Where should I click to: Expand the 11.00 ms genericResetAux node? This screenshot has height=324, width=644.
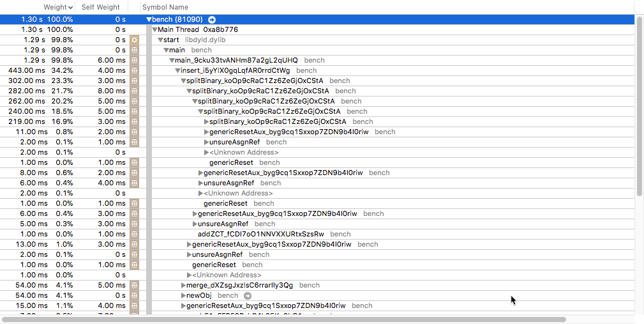point(206,132)
